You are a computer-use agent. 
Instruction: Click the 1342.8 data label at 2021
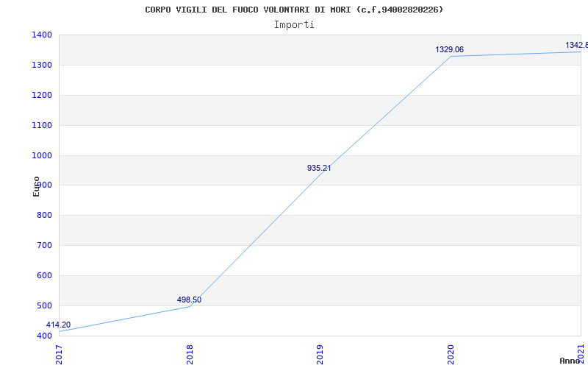coord(577,45)
